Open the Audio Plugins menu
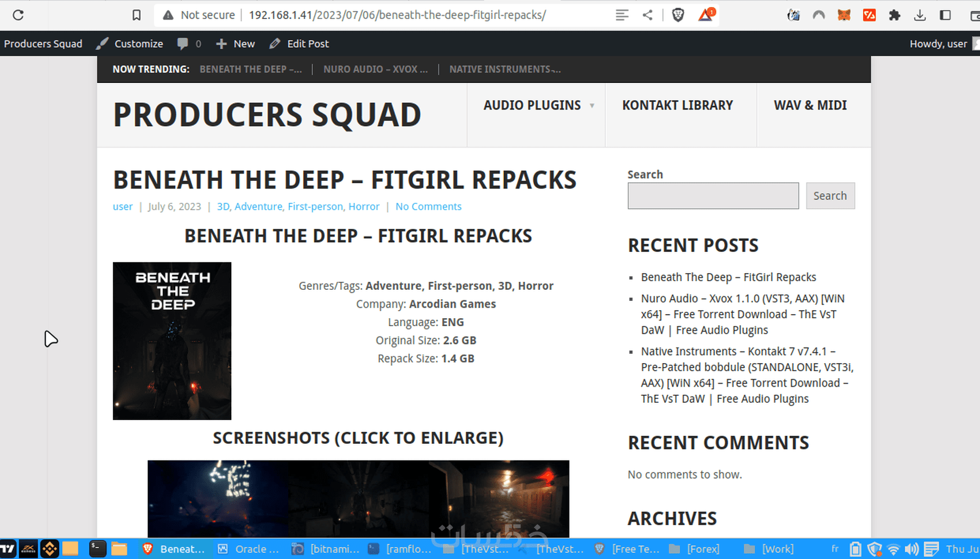The height and width of the screenshot is (559, 980). click(532, 105)
